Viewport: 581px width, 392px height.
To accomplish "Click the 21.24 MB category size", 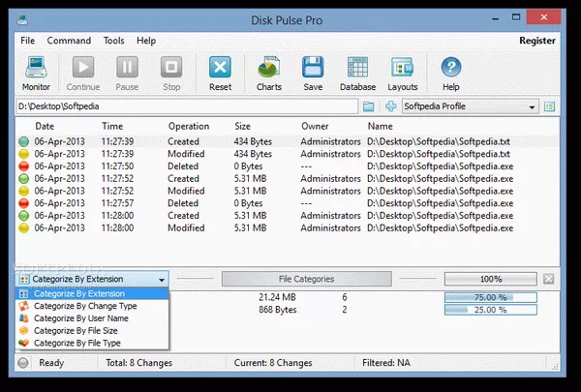I will click(x=277, y=297).
